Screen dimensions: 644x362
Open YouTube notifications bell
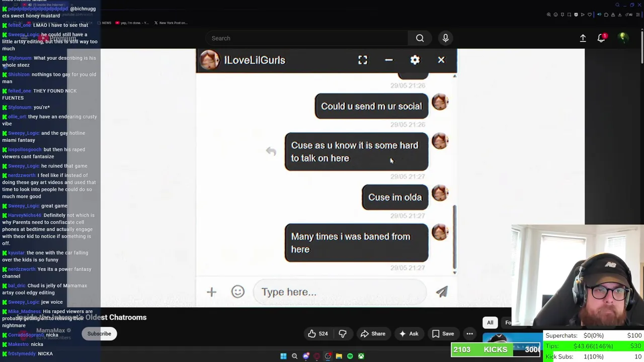coord(601,38)
